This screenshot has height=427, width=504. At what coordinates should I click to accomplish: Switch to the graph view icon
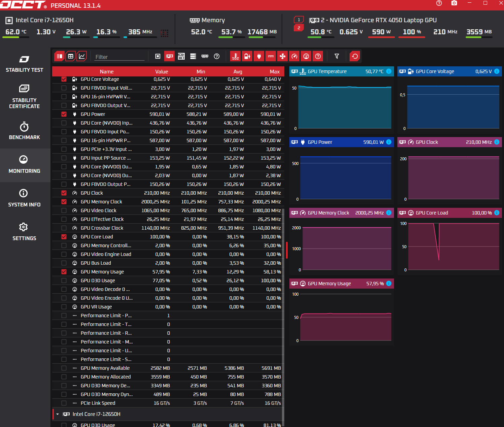tap(82, 56)
